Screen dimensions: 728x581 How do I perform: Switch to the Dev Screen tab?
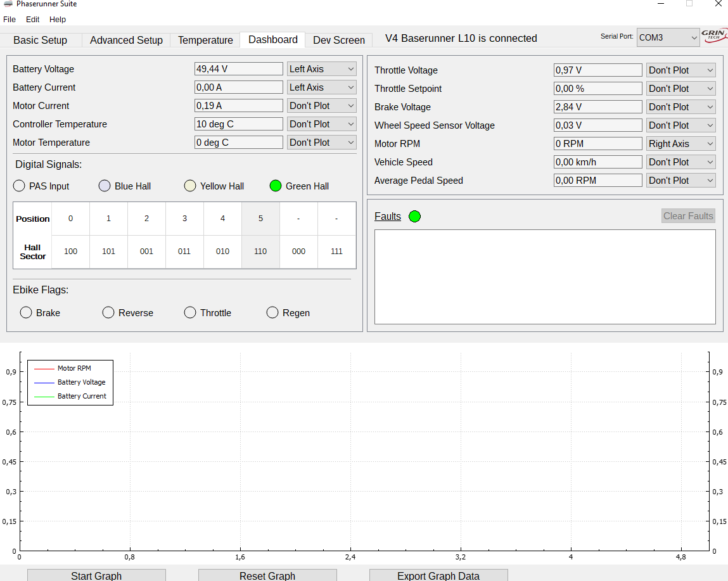tap(338, 39)
